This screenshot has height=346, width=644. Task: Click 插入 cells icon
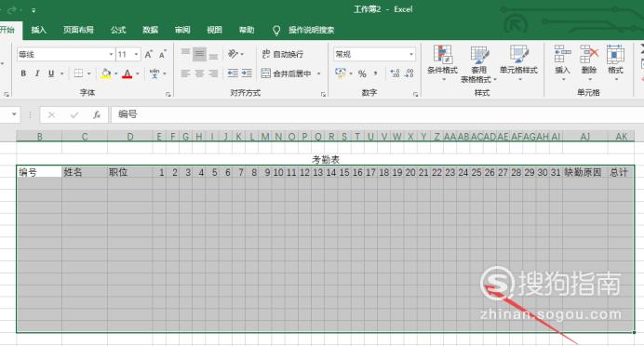(x=563, y=62)
